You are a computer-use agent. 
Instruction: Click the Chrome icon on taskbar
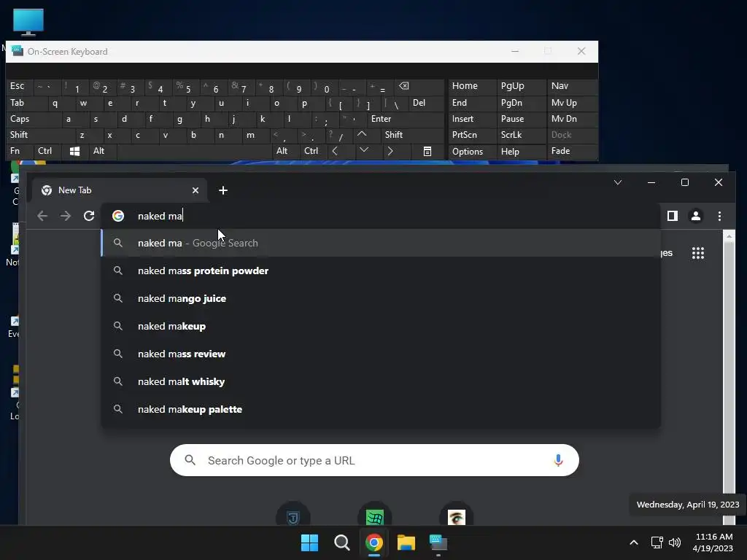374,542
